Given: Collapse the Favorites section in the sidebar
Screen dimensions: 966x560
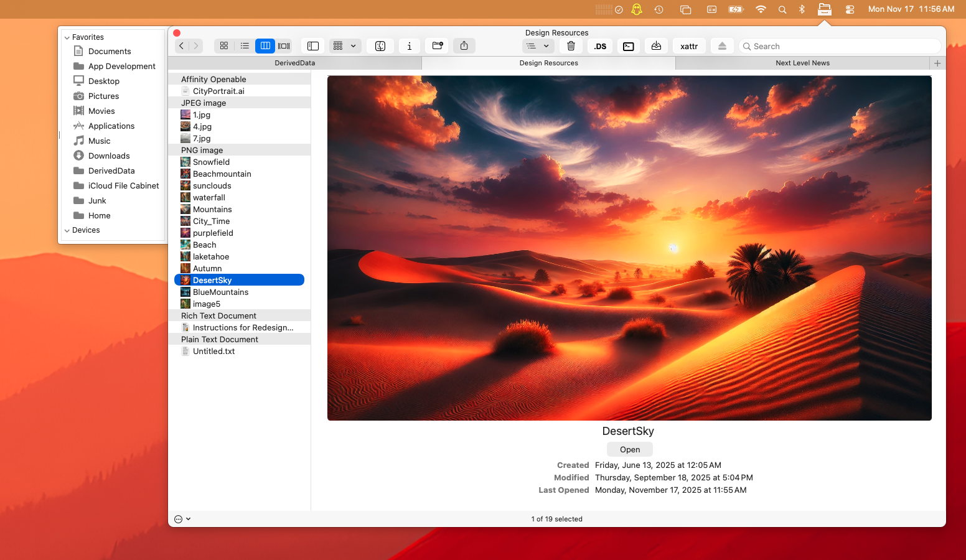Looking at the screenshot, I should tap(67, 37).
